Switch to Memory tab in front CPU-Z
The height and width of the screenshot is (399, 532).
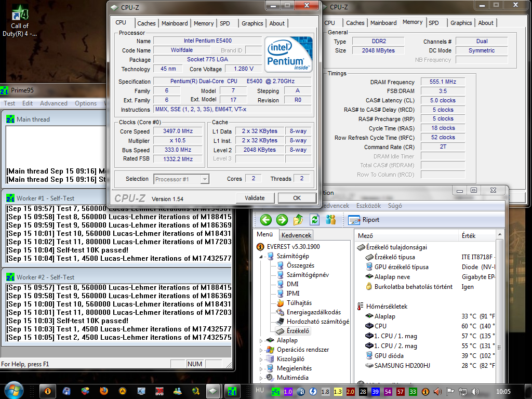tap(204, 23)
